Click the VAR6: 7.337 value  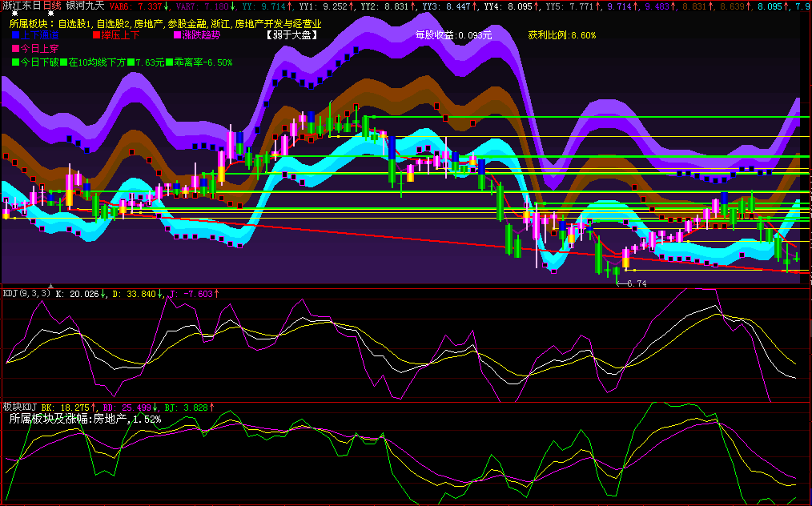pos(135,6)
